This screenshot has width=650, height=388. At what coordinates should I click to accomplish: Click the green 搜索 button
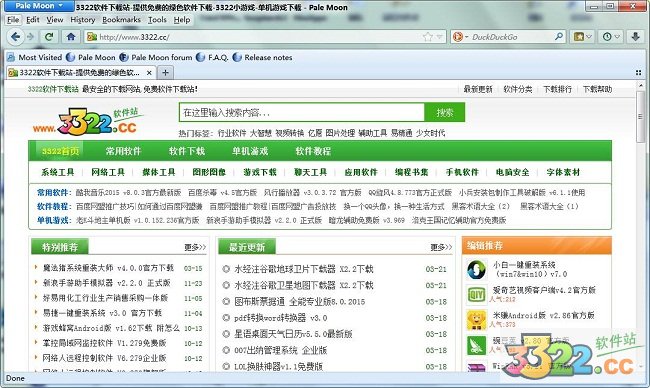[444, 112]
